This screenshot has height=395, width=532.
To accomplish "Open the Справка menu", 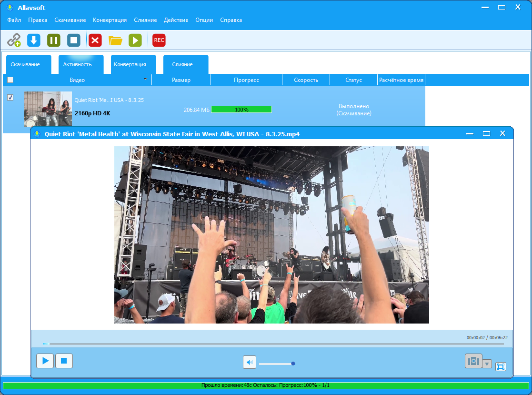I will point(231,20).
